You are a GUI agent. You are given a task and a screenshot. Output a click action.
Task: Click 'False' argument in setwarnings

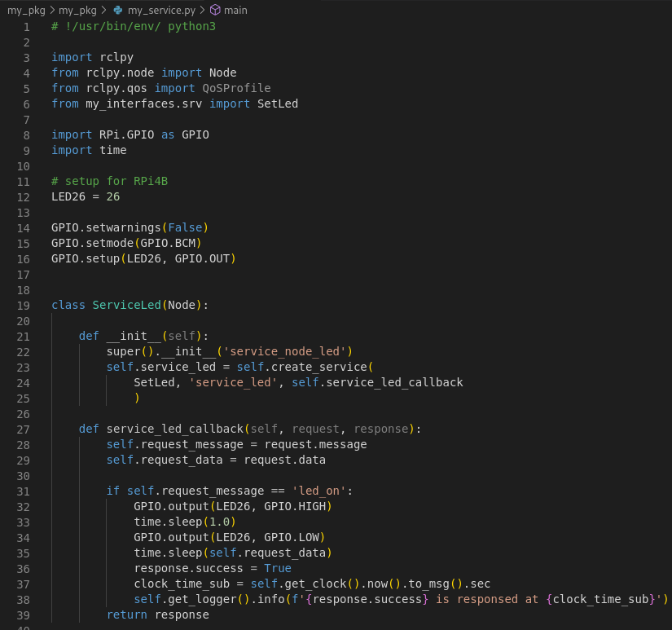(185, 227)
